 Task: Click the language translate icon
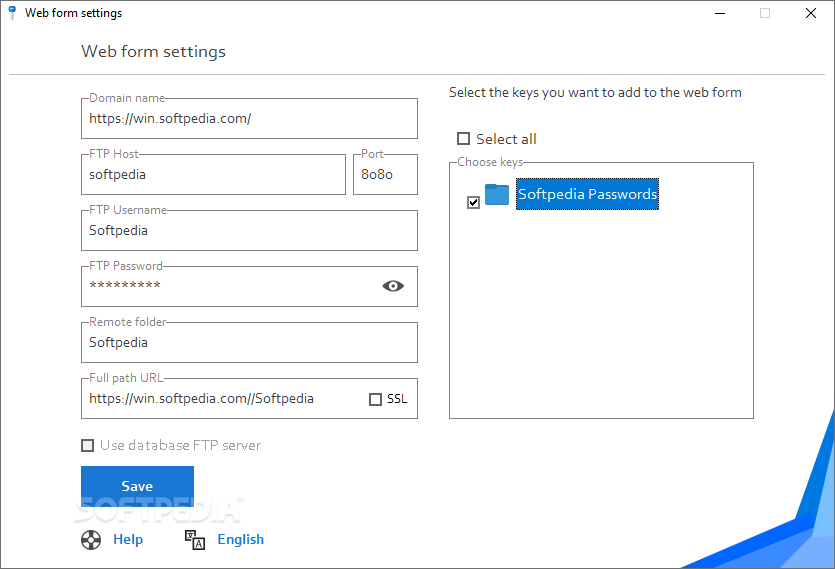[195, 540]
